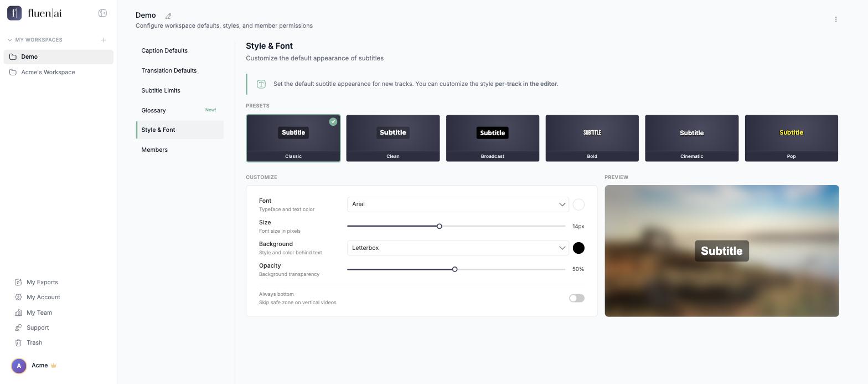Viewport: 868px width, 384px height.
Task: Open the Support link
Action: coord(38,327)
